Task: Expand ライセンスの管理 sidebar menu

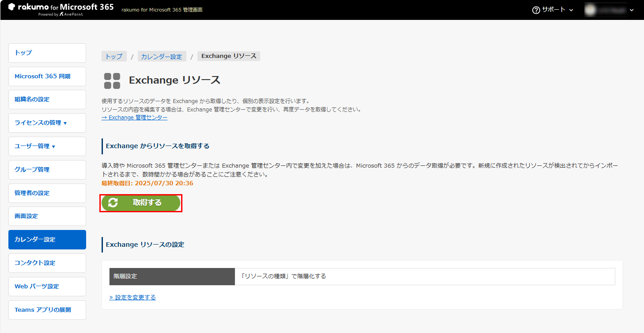Action: click(x=47, y=123)
